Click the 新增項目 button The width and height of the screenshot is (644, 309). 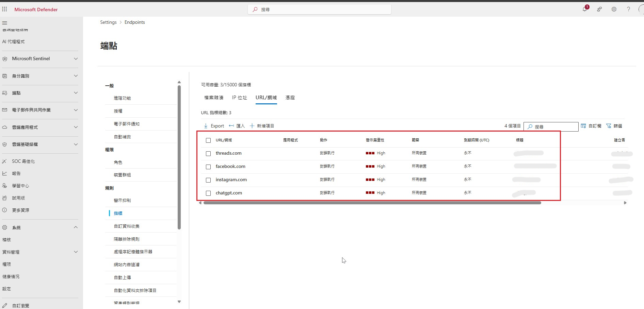pyautogui.click(x=262, y=126)
